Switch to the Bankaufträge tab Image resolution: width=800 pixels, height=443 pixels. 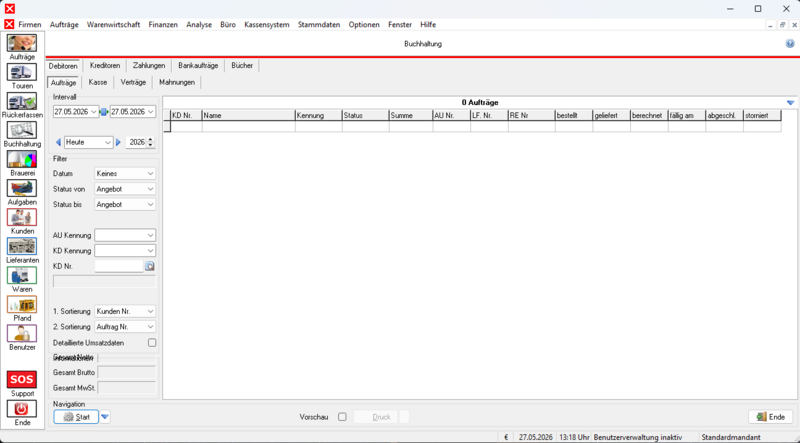click(x=198, y=66)
